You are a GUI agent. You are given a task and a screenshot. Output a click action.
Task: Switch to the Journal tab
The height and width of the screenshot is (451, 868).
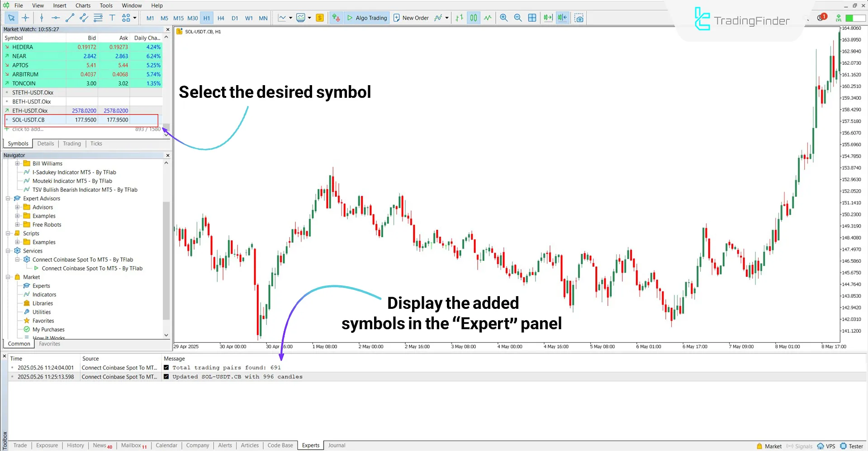(336, 445)
